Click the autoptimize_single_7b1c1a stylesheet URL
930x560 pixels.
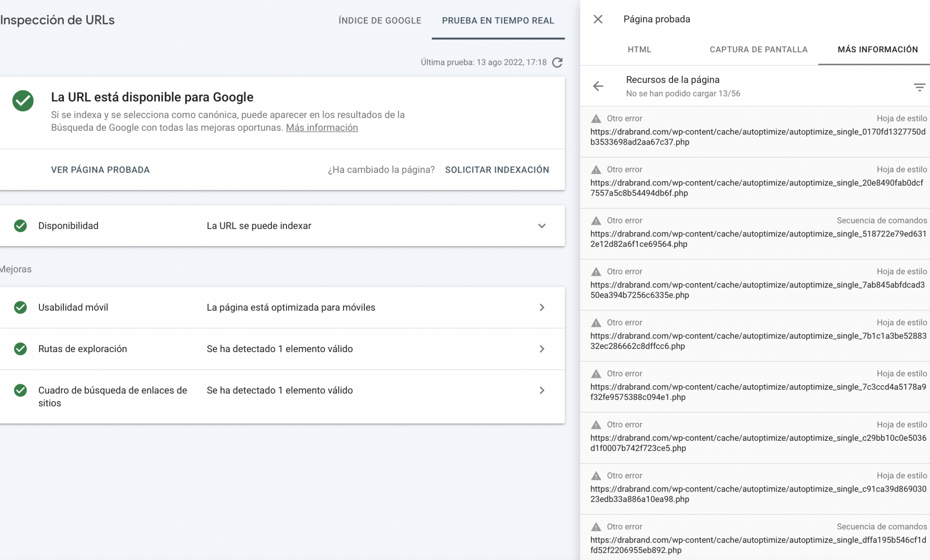[758, 341]
